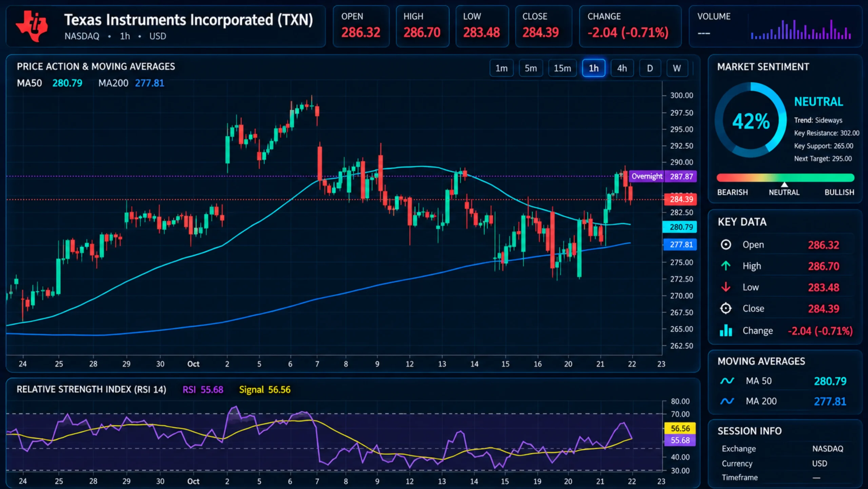Click the volume mini bar chart

coord(801,30)
